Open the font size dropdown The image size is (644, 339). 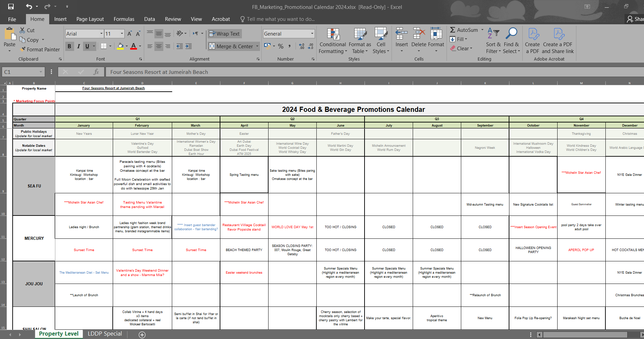coord(122,34)
